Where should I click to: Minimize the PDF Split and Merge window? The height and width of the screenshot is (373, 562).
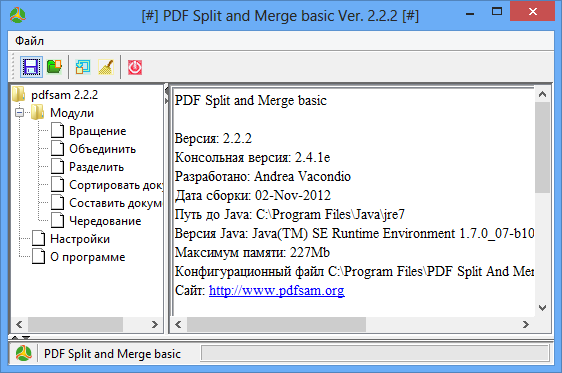pyautogui.click(x=470, y=13)
